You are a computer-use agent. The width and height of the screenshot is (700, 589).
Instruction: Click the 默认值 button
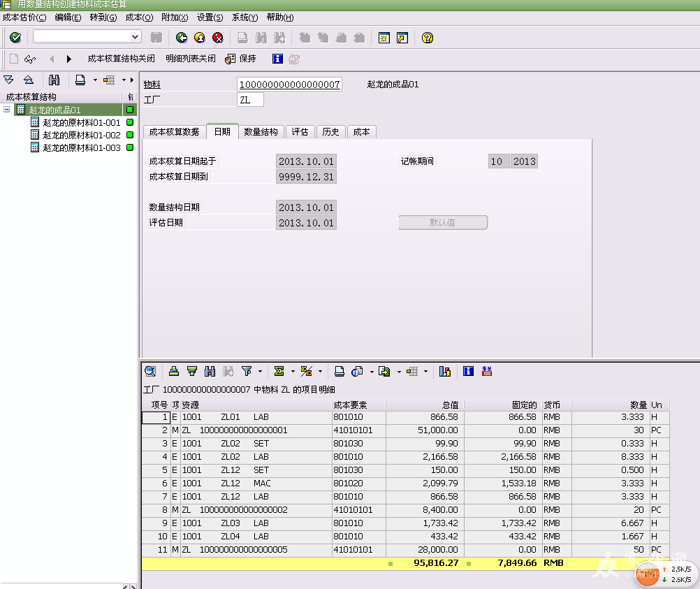tap(443, 222)
